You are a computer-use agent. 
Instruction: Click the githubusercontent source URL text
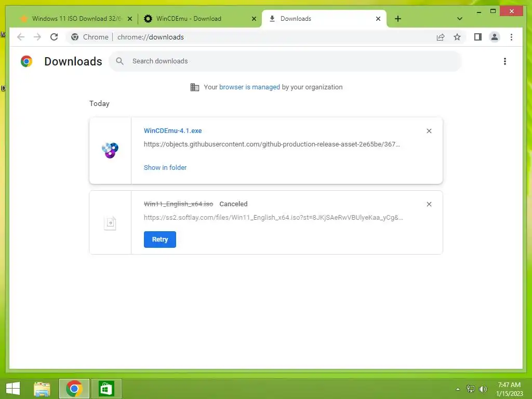(x=272, y=144)
